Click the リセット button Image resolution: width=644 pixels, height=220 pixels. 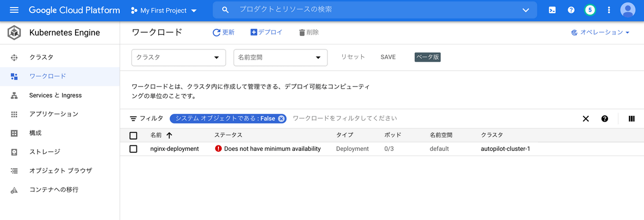click(x=353, y=57)
